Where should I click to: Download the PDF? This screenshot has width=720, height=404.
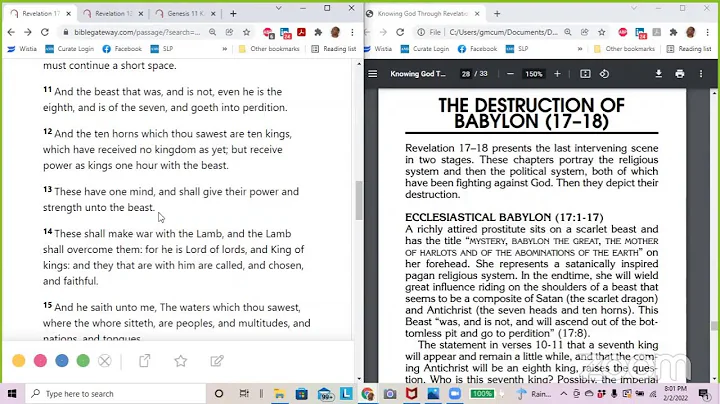point(658,74)
